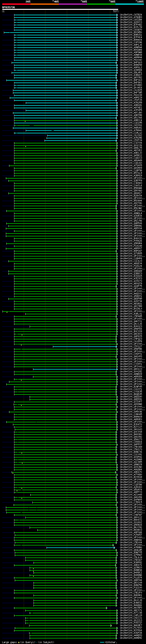Image resolution: width=146 pixels, height=644 pixels.
Task: Open hit UniRef100_B9RUS1
Action: [131, 35]
